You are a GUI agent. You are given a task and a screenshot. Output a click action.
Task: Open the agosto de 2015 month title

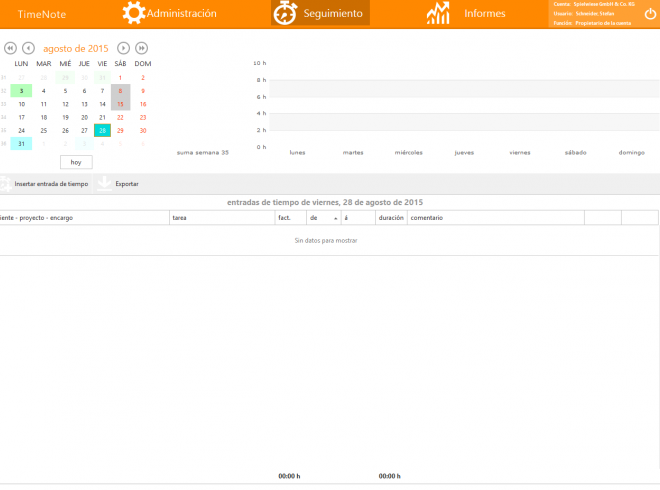[x=76, y=48]
